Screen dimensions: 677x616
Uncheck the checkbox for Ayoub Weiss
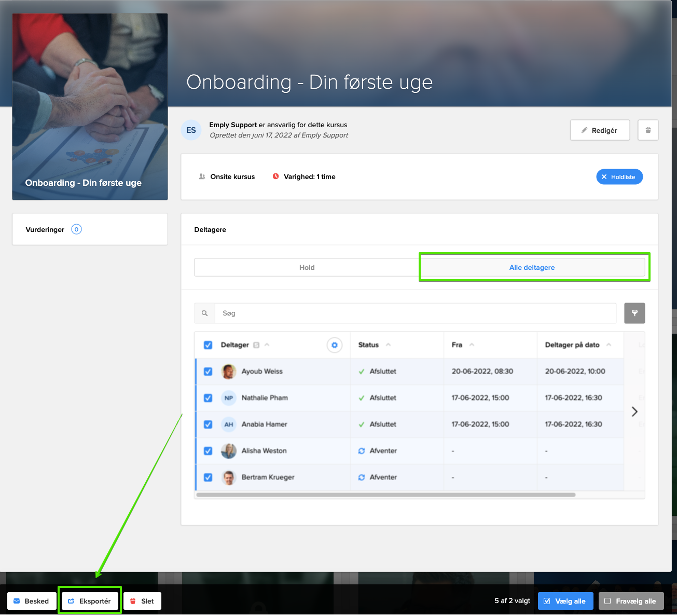pyautogui.click(x=208, y=372)
